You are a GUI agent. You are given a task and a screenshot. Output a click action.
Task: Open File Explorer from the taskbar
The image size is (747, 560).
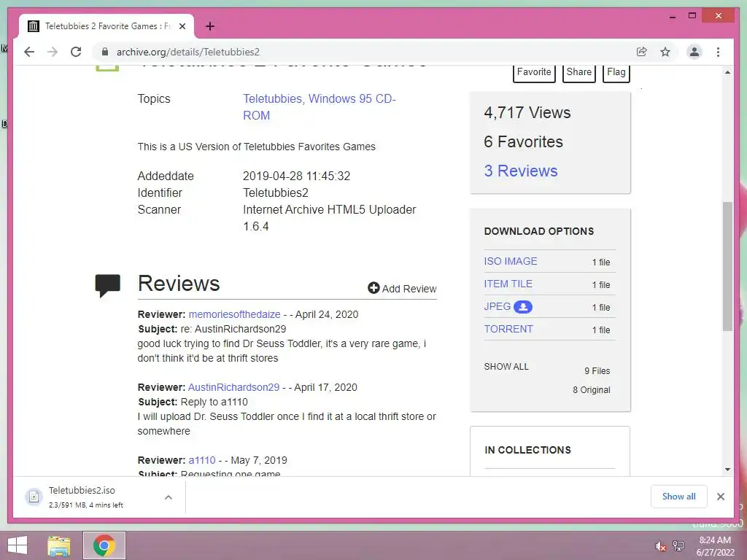coord(59,545)
